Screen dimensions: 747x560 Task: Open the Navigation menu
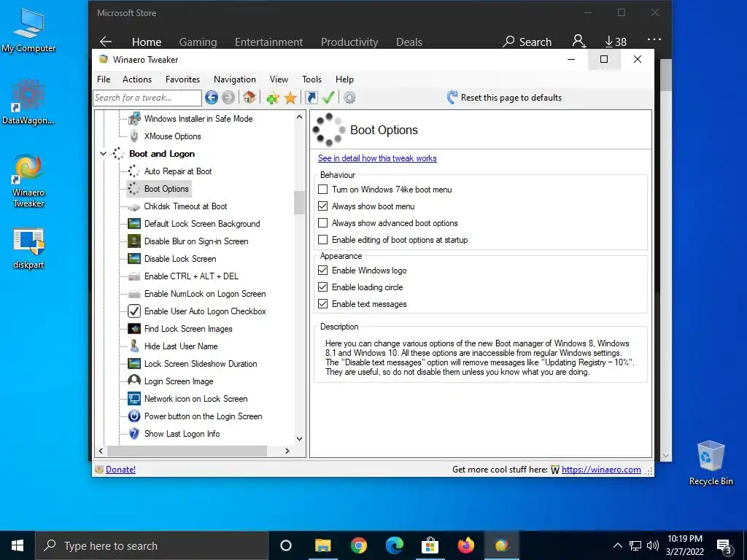coord(234,79)
